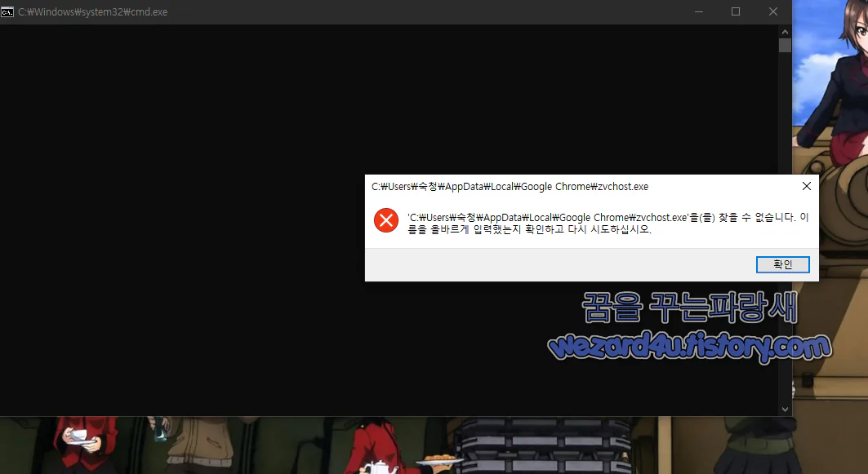The width and height of the screenshot is (868, 474).
Task: Maximize the command prompt window
Action: 735,11
